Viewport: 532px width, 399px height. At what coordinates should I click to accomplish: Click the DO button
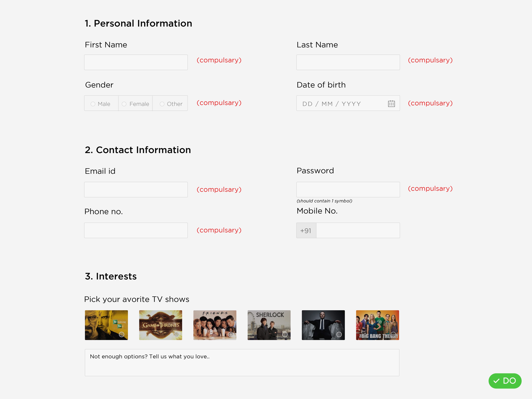pyautogui.click(x=505, y=381)
